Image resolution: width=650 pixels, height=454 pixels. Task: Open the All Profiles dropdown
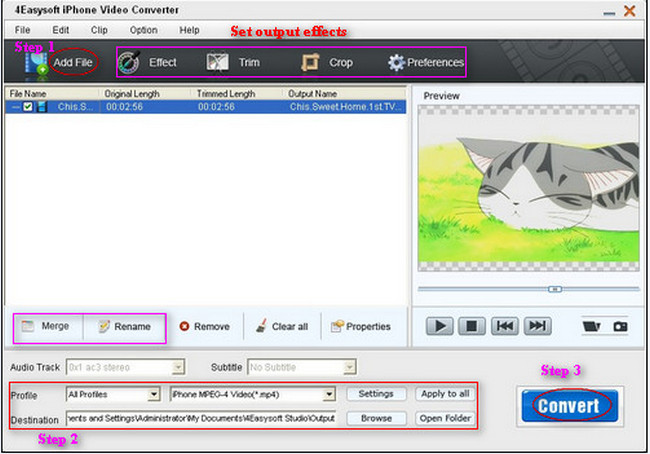(154, 394)
